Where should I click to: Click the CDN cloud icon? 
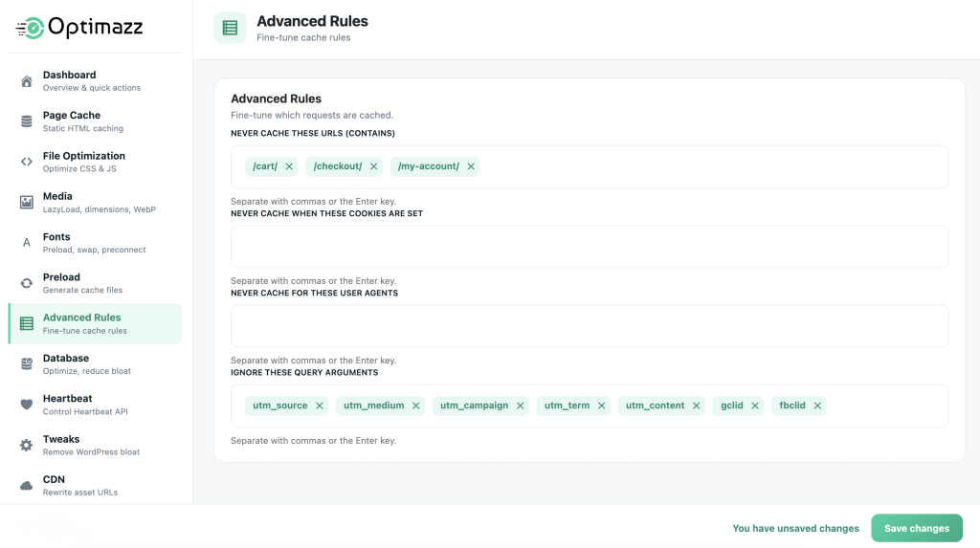pos(26,486)
